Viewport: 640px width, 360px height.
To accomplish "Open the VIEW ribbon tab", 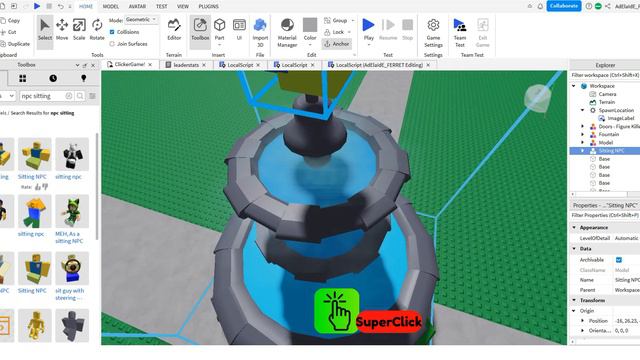I will point(183,7).
